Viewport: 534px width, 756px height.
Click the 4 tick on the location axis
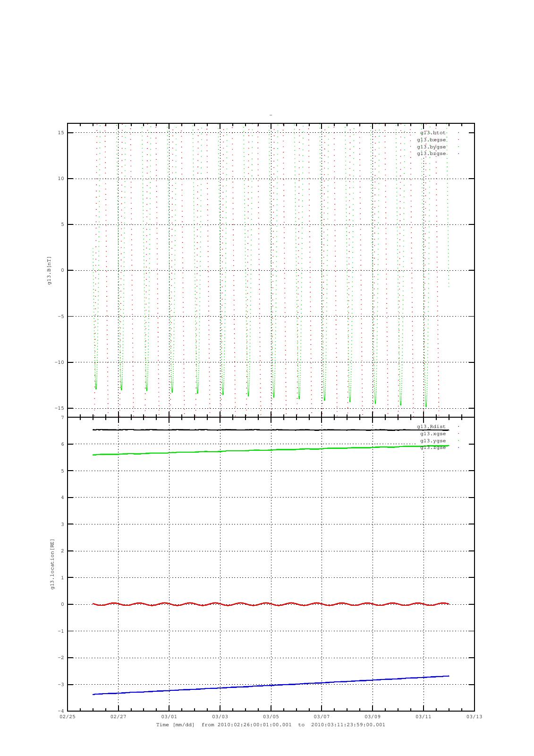tap(63, 498)
